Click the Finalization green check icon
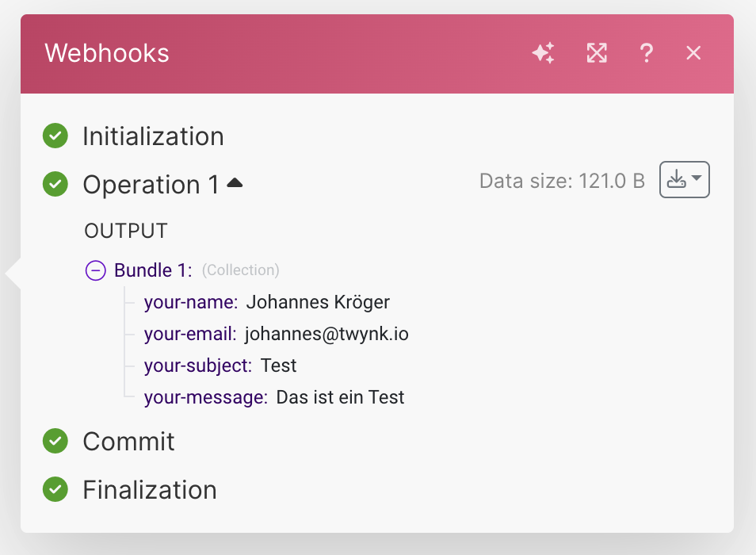Image resolution: width=756 pixels, height=555 pixels. [55, 490]
